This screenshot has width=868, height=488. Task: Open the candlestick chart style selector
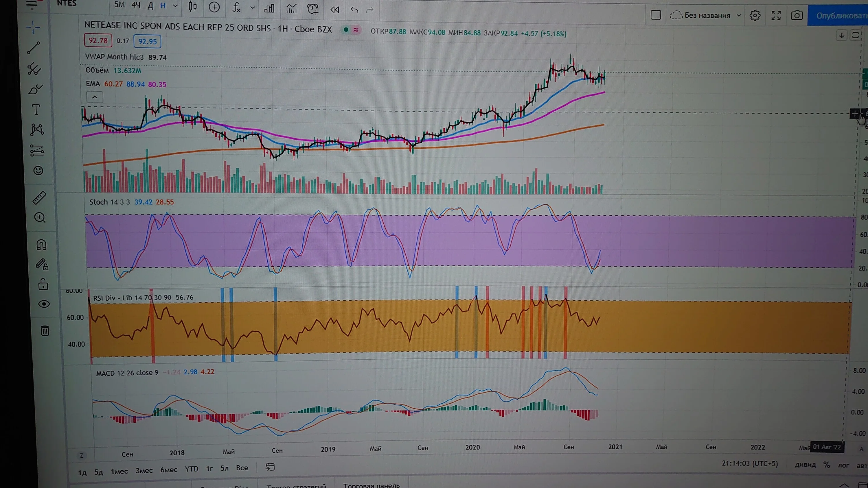click(x=192, y=6)
